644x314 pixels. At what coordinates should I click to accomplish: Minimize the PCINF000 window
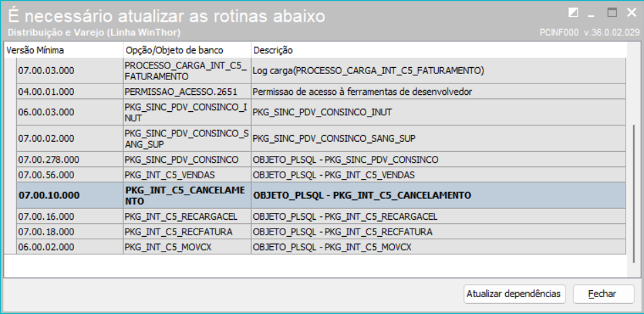592,13
